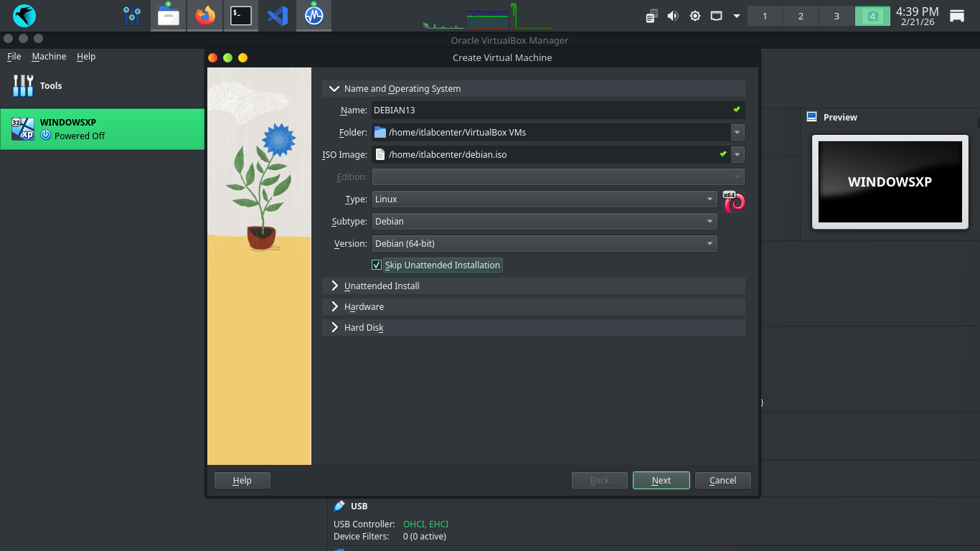
Task: Open the Type dropdown showing Linux
Action: (x=544, y=199)
